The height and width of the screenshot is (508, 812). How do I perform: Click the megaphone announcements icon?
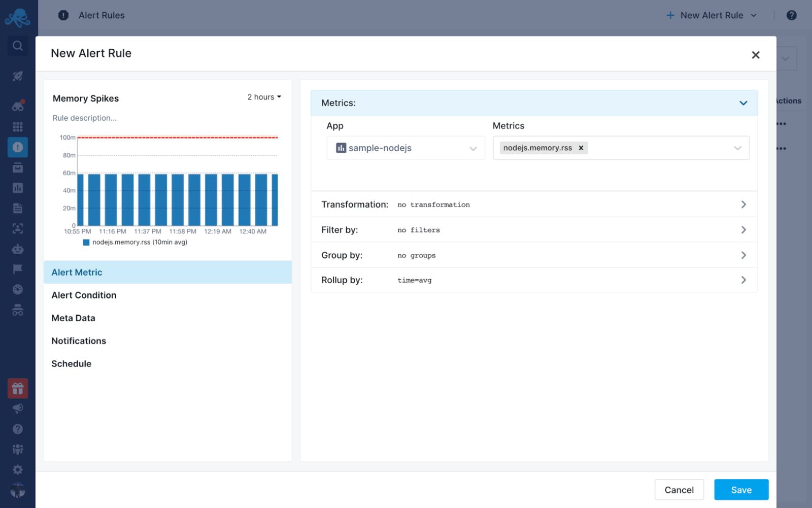coord(18,408)
